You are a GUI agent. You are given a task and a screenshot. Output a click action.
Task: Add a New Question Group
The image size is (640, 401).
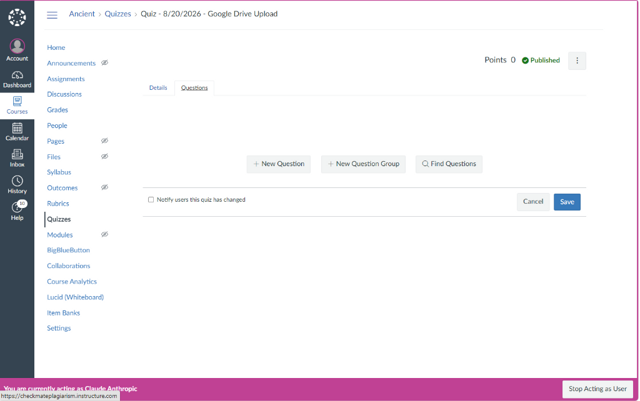(x=363, y=164)
